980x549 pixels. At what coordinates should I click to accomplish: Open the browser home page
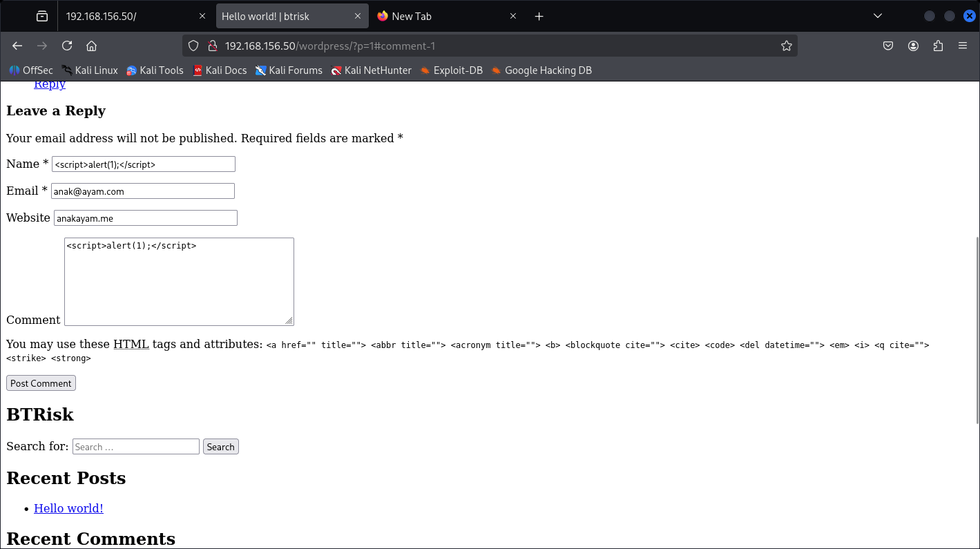coord(91,46)
